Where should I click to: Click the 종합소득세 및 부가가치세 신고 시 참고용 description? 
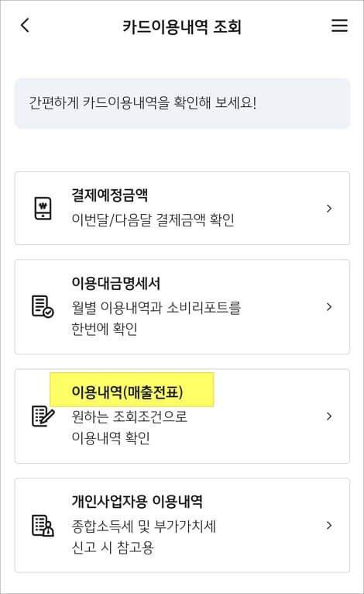point(144,537)
